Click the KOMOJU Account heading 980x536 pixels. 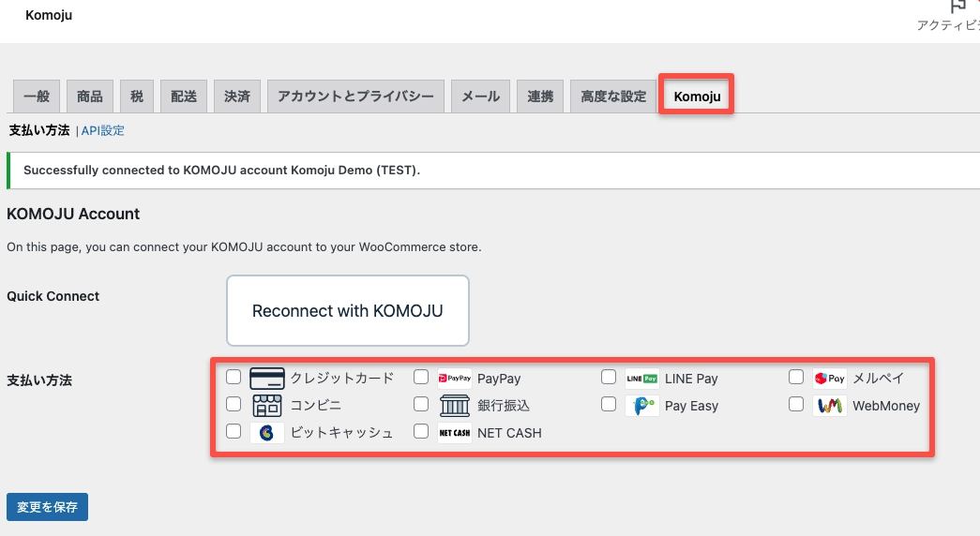(73, 214)
